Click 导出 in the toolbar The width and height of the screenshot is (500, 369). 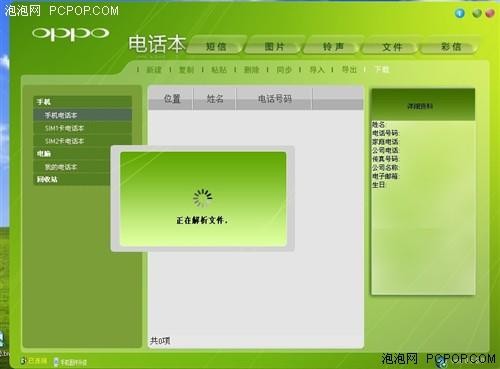coord(349,70)
